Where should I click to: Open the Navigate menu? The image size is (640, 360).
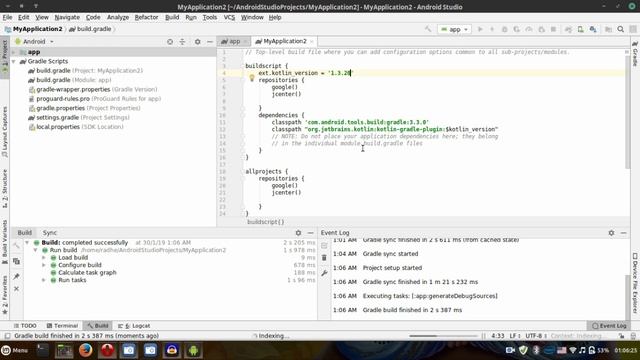pyautogui.click(x=67, y=17)
